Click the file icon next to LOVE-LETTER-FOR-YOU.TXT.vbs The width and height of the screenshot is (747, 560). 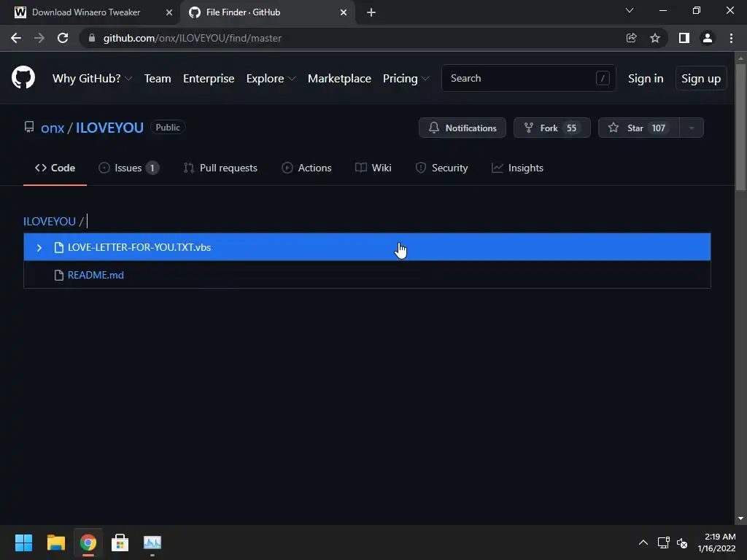59,248
